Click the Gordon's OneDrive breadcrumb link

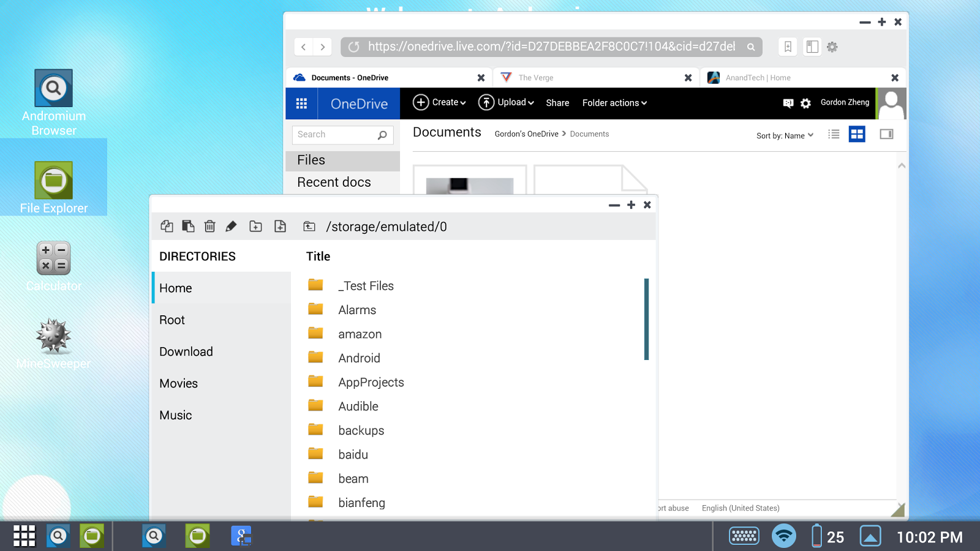click(527, 134)
